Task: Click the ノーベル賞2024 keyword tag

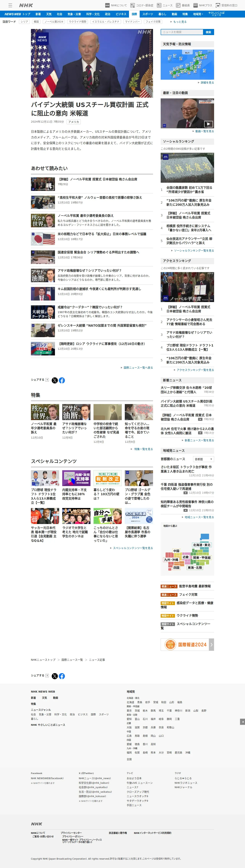Action: click(x=54, y=22)
